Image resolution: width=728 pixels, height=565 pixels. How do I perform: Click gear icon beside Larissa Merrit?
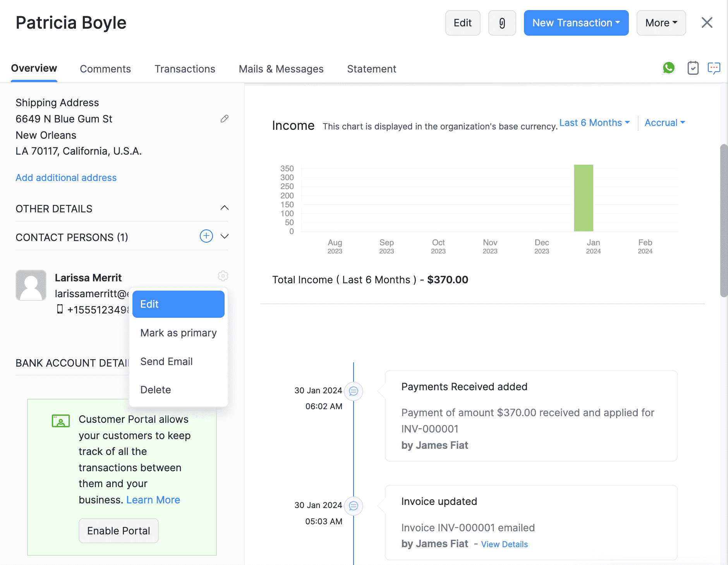(223, 276)
